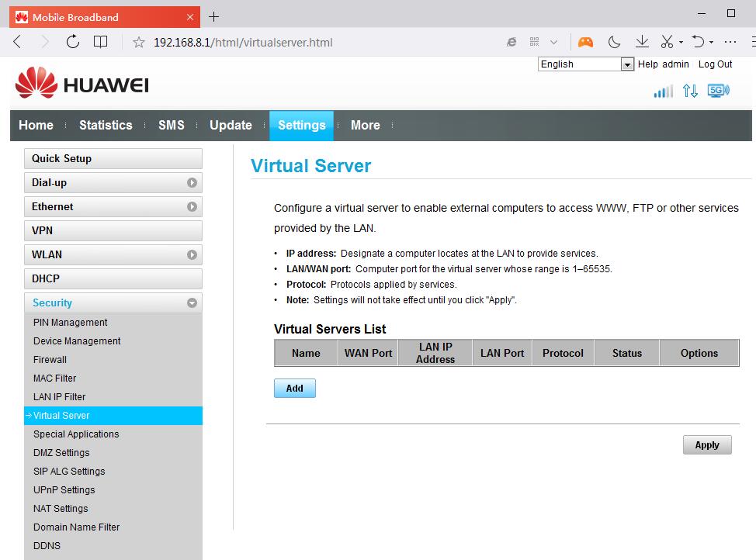Click the browser refresh button
This screenshot has height=560, width=756.
(x=73, y=42)
